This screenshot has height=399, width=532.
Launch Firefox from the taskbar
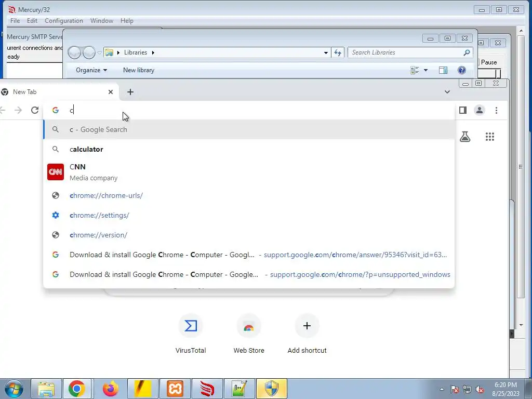[x=111, y=389]
